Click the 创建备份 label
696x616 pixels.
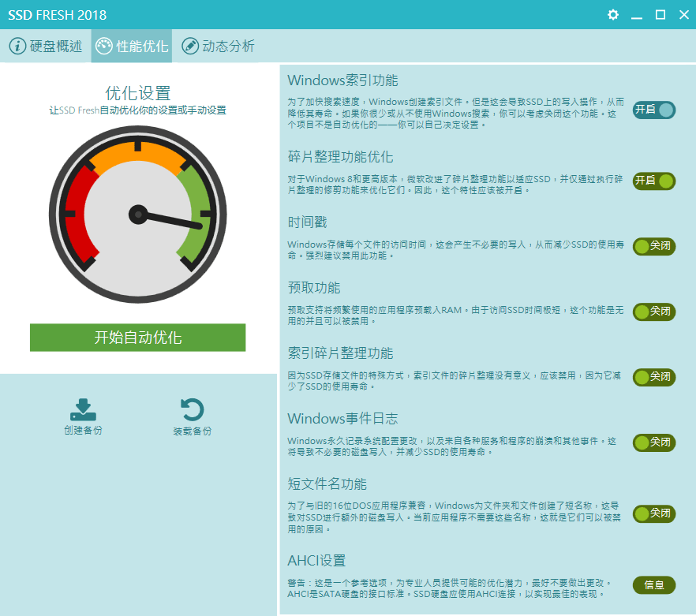click(83, 430)
